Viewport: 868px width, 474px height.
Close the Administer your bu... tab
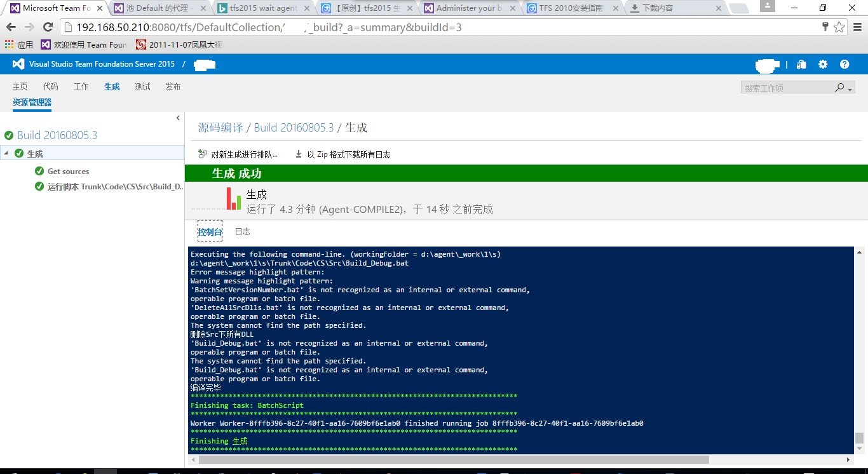click(513, 8)
